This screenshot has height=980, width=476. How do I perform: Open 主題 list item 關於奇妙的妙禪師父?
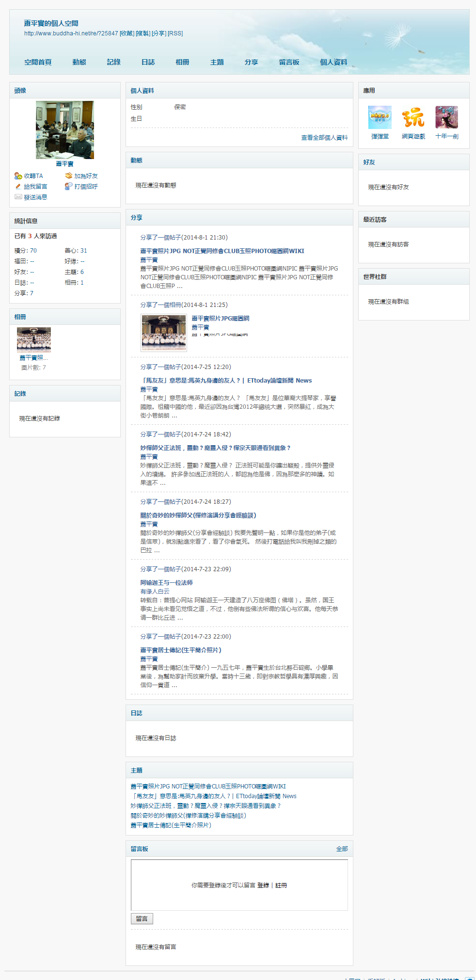[x=189, y=816]
